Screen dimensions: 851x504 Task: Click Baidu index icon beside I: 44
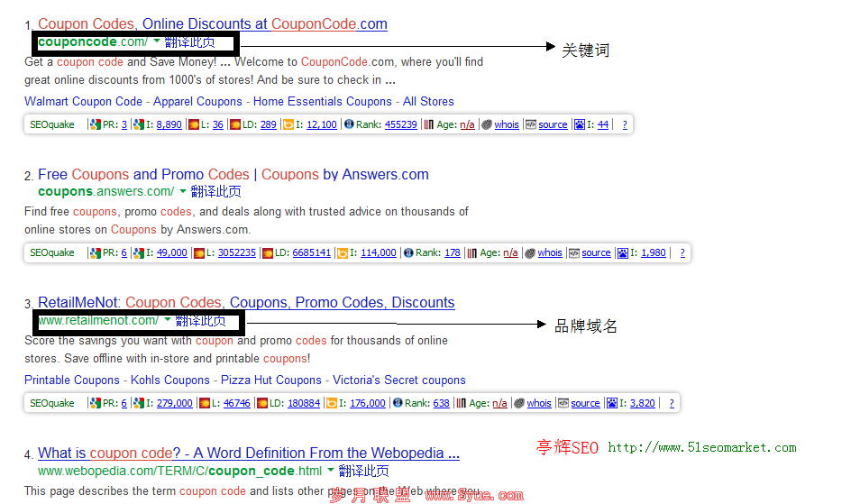pos(580,124)
